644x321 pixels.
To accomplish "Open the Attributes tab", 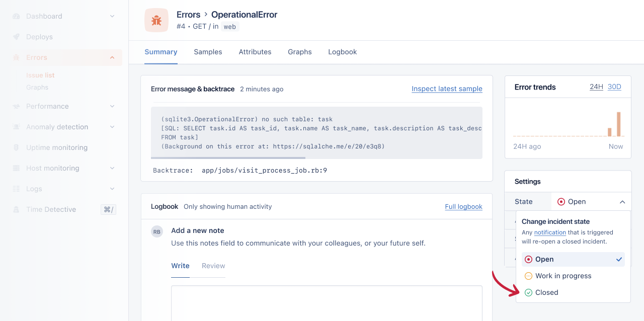I will (255, 52).
